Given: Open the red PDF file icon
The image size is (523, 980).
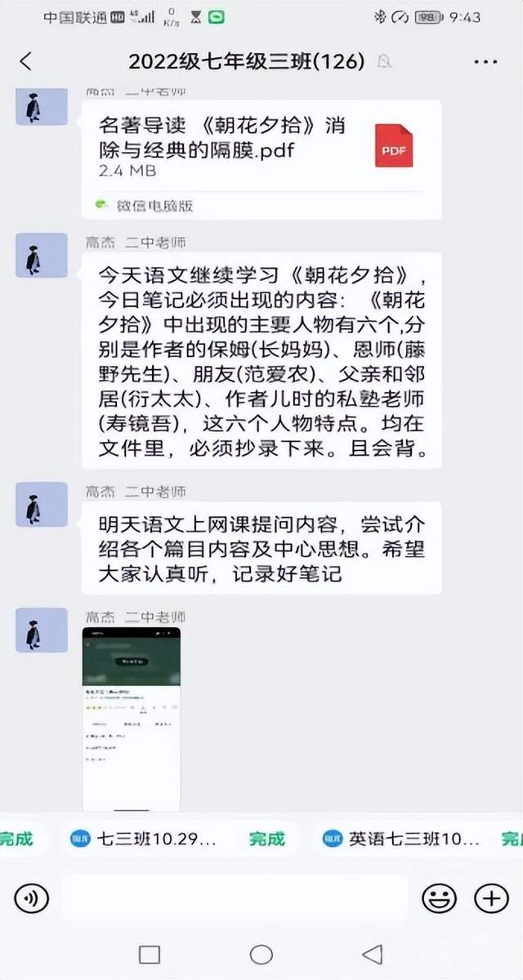Looking at the screenshot, I should pyautogui.click(x=394, y=148).
